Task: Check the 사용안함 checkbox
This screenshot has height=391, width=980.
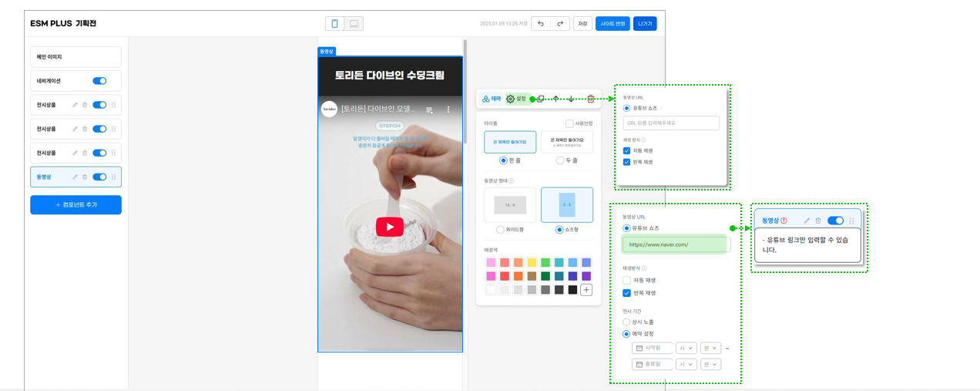Action: click(x=569, y=123)
